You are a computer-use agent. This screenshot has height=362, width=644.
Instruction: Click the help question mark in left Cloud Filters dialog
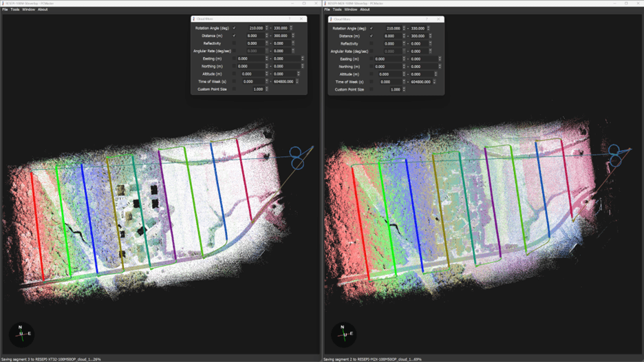[290, 19]
